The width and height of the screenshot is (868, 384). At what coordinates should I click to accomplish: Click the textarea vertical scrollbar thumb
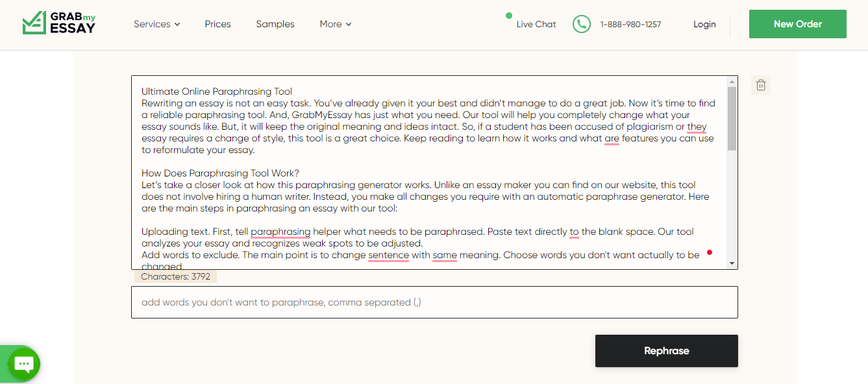[x=732, y=119]
